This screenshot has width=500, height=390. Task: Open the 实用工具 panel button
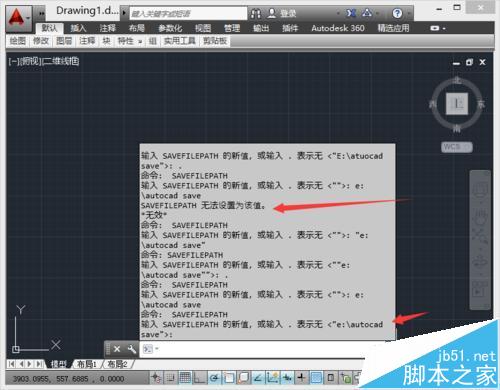(180, 41)
